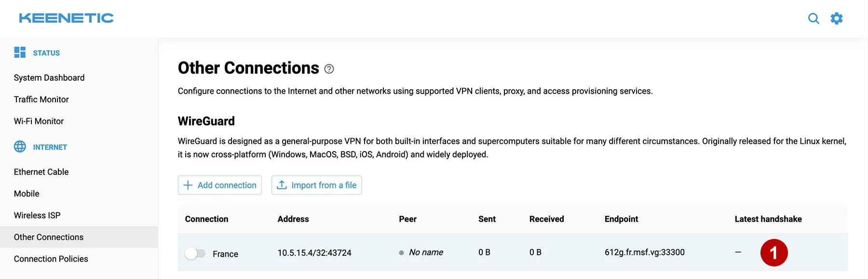This screenshot has height=279, width=868.
Task: Click the Keenetic logo
Action: (65, 18)
